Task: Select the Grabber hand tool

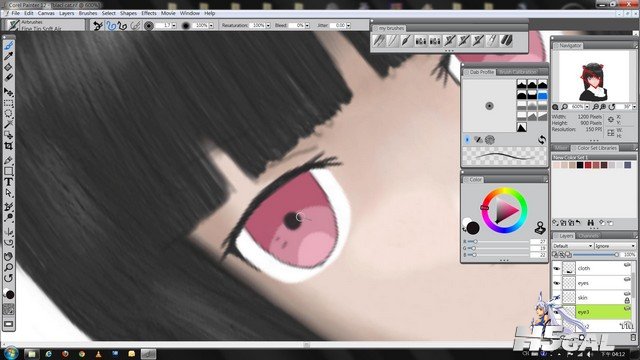Action: pos(9,256)
